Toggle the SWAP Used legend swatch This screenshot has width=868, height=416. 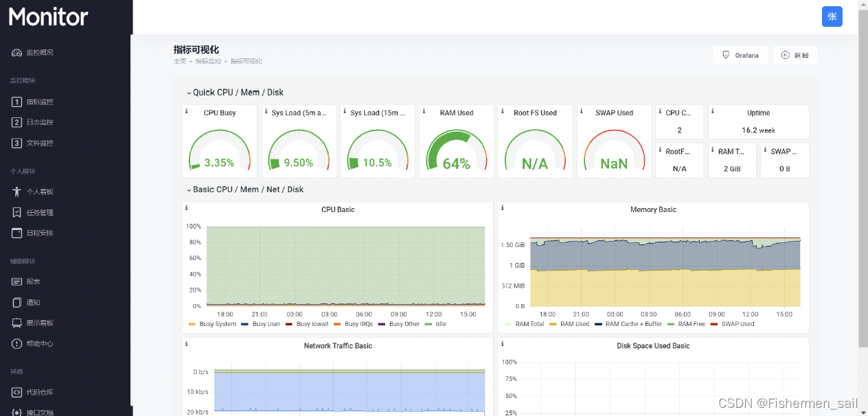pyautogui.click(x=714, y=324)
